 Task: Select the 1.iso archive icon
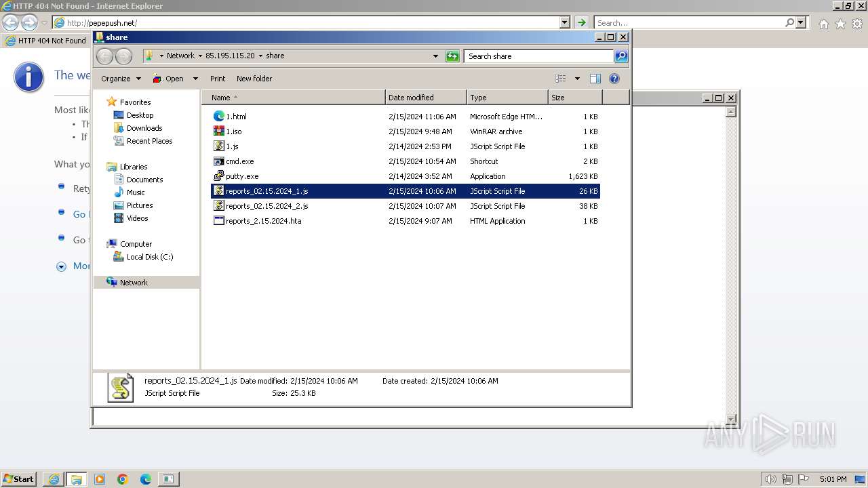click(219, 131)
